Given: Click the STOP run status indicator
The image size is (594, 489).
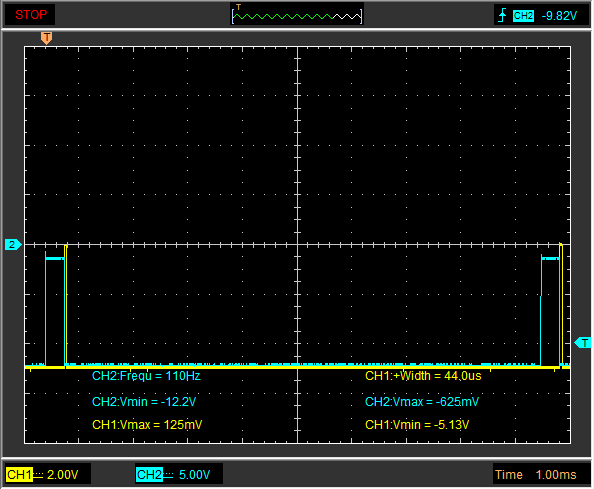Looking at the screenshot, I should click(31, 15).
